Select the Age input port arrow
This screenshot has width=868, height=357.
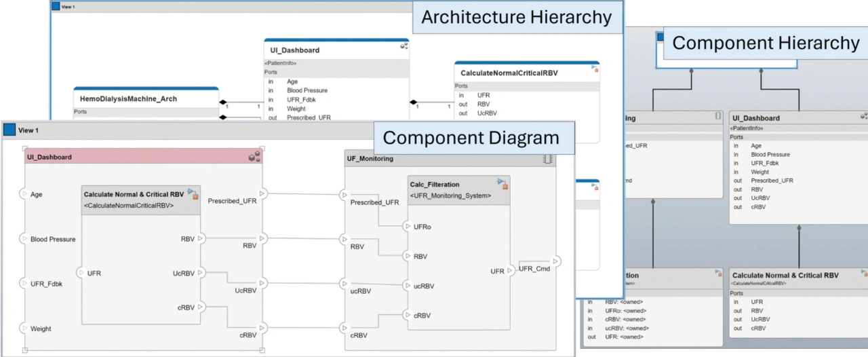click(24, 194)
